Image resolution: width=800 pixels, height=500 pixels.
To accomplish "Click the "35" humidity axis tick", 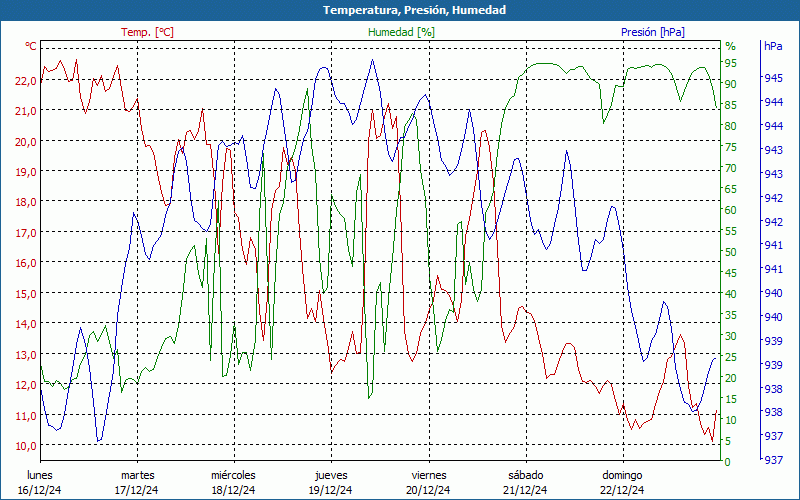I will click(x=731, y=315).
